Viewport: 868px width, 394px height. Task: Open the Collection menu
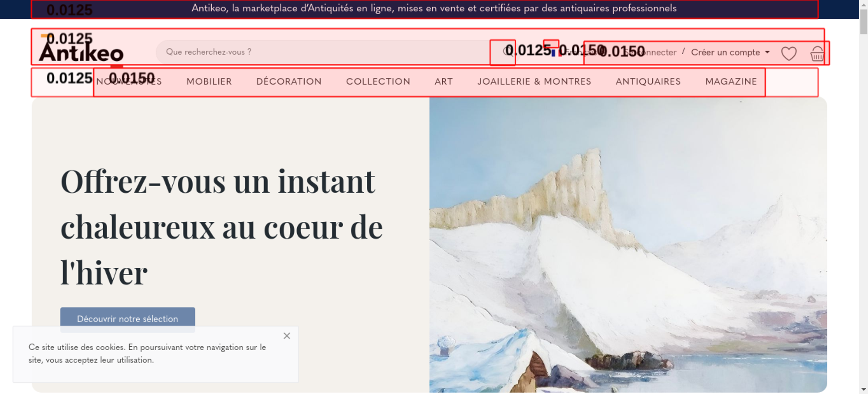pos(378,82)
